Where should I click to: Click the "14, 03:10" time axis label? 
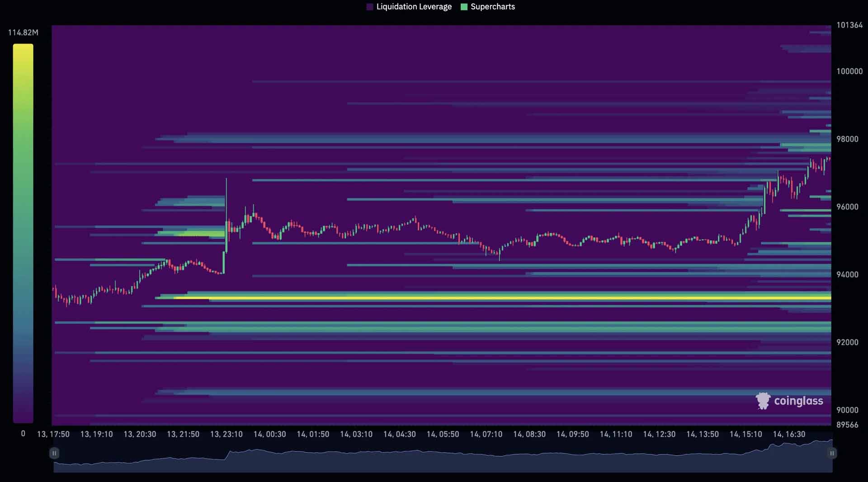tap(356, 434)
